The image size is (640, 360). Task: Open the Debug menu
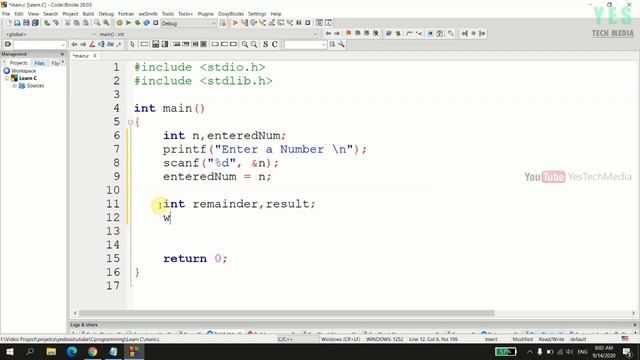pyautogui.click(x=106, y=14)
